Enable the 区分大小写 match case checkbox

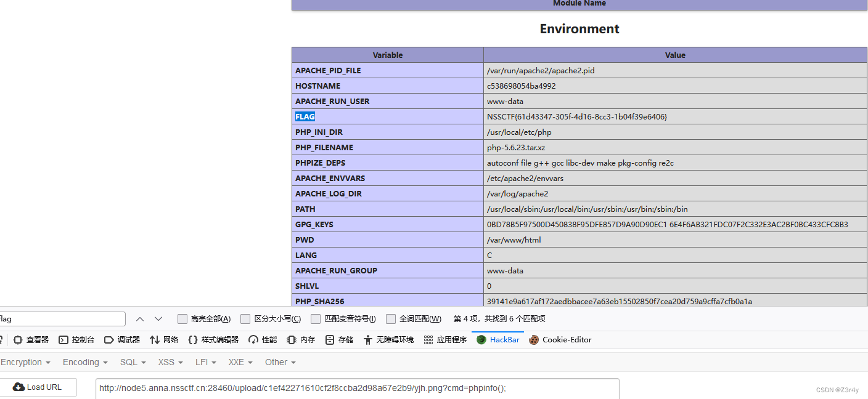tap(246, 318)
